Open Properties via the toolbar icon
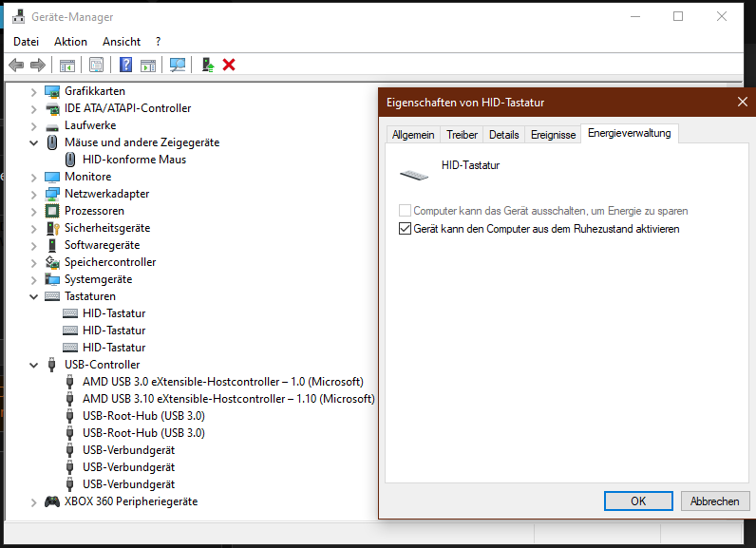The width and height of the screenshot is (756, 548). [97, 66]
